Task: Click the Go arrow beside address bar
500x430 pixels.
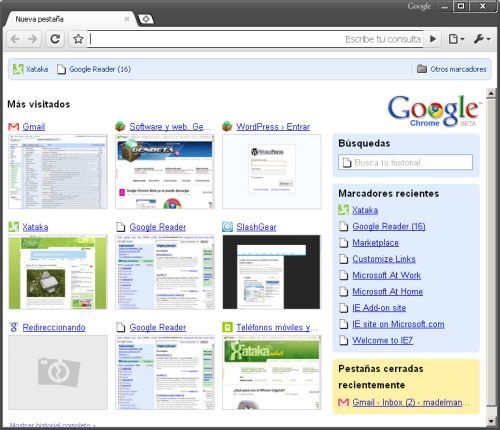Action: (433, 39)
